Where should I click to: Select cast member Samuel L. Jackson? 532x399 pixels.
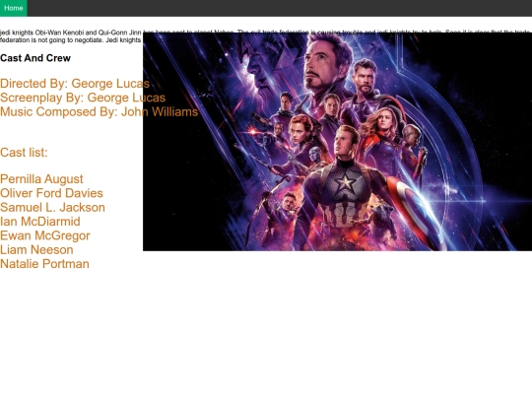pyautogui.click(x=52, y=208)
